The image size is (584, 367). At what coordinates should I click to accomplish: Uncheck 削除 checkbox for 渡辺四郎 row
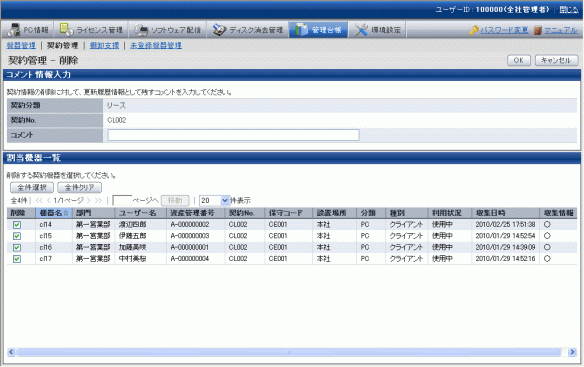pyautogui.click(x=17, y=225)
